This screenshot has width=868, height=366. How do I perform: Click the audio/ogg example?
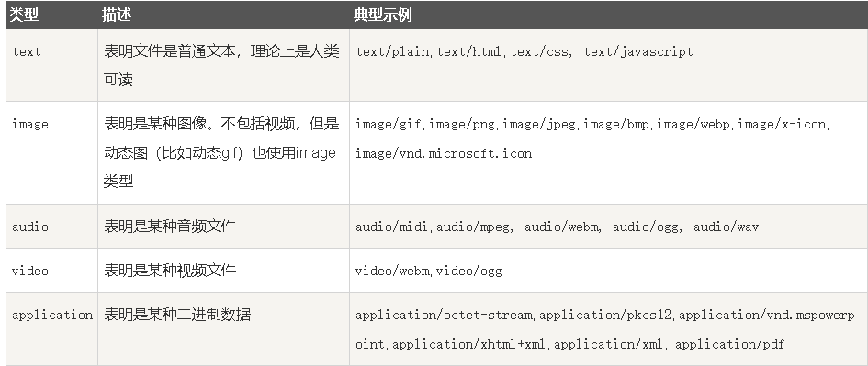click(x=646, y=227)
